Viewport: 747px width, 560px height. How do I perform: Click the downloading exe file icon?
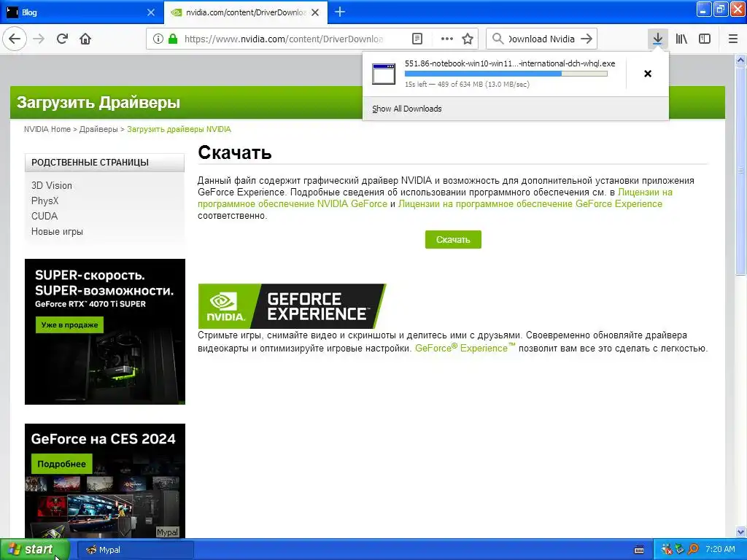384,74
